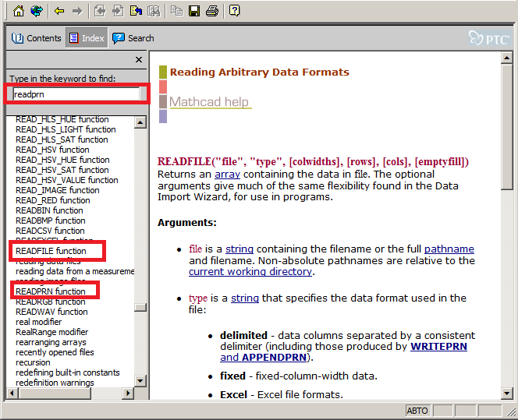The width and height of the screenshot is (518, 420).
Task: Select READRGB function entry
Action: point(51,302)
